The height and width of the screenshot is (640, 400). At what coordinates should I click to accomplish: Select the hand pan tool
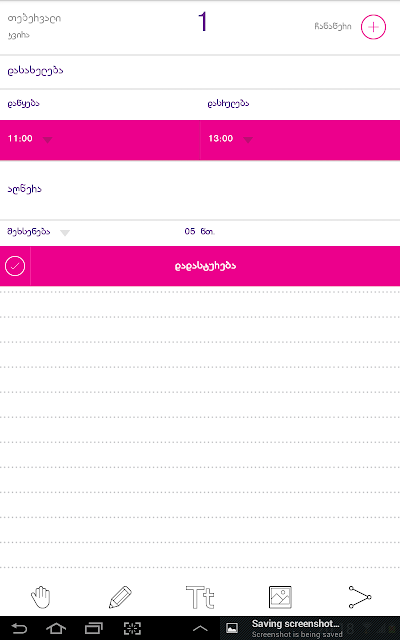point(41,597)
